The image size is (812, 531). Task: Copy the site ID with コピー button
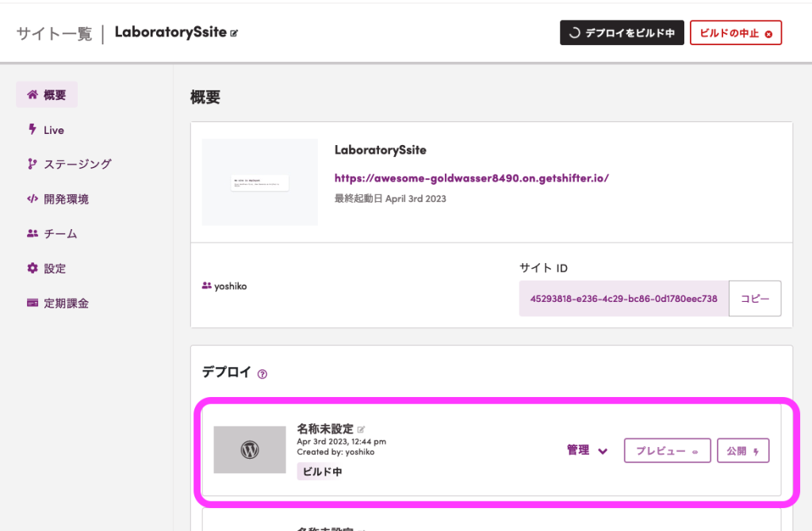click(755, 299)
